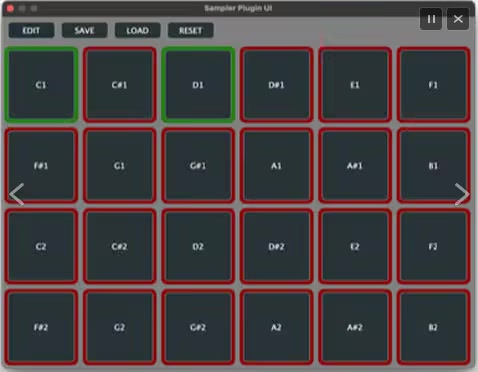Hit the G#1 pad
Image resolution: width=478 pixels, height=372 pixels.
[198, 165]
